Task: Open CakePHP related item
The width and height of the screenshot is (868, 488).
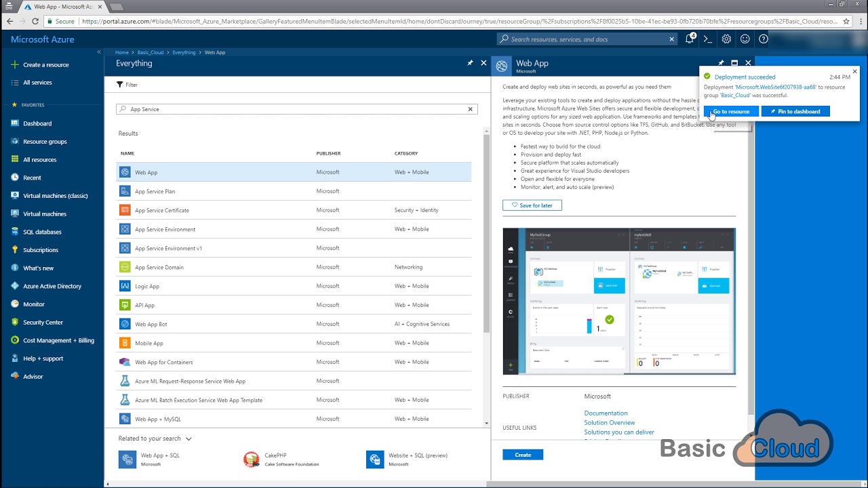Action: point(281,460)
